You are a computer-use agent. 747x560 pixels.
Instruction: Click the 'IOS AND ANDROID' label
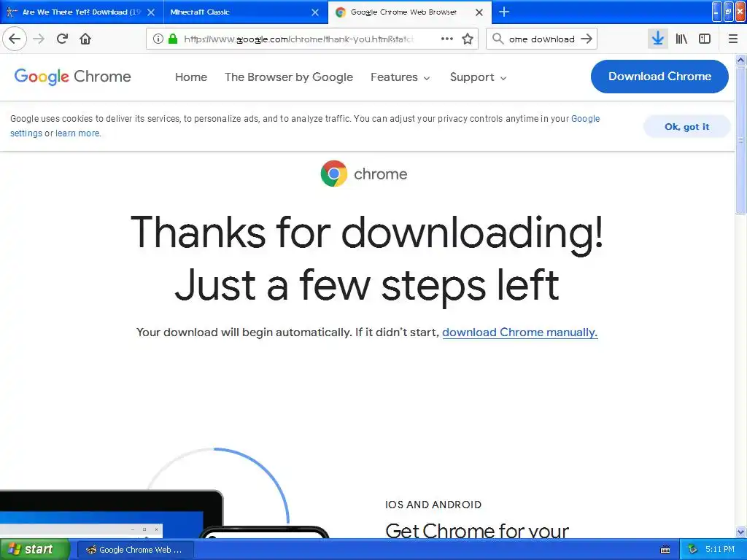pos(433,505)
